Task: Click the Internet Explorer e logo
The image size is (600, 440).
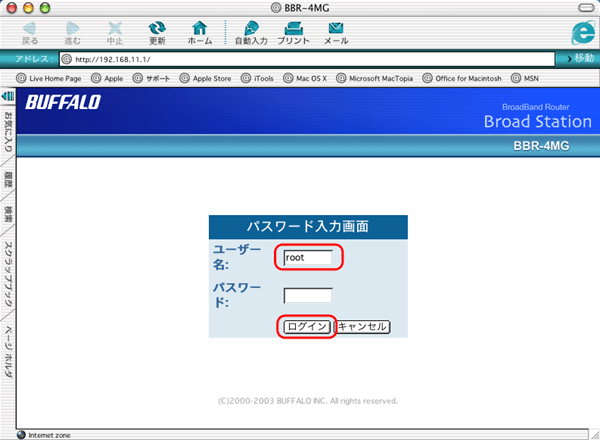Action: pyautogui.click(x=584, y=33)
